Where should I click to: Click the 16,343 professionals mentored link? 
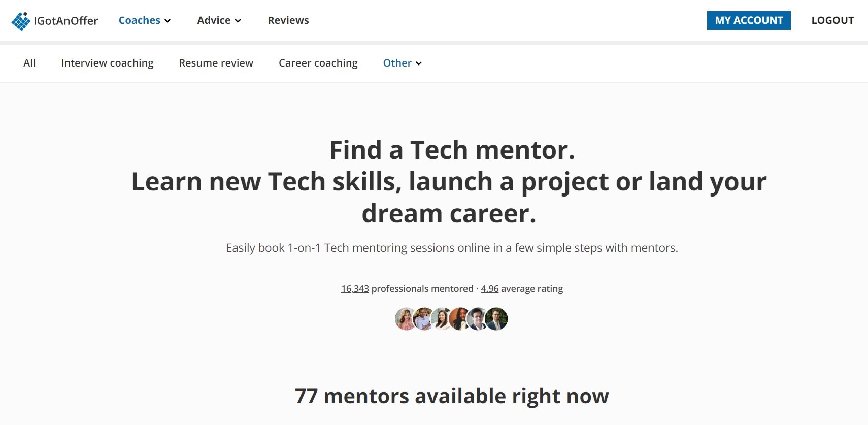[x=355, y=289]
